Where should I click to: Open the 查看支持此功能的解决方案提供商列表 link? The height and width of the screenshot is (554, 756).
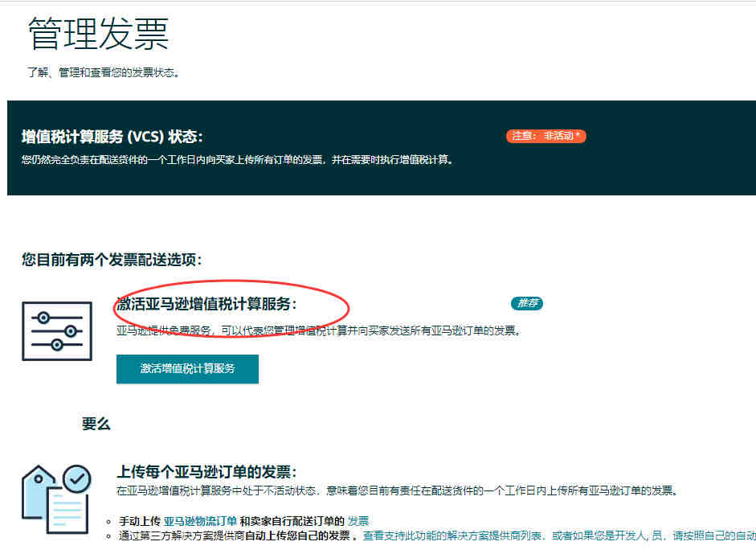click(452, 536)
